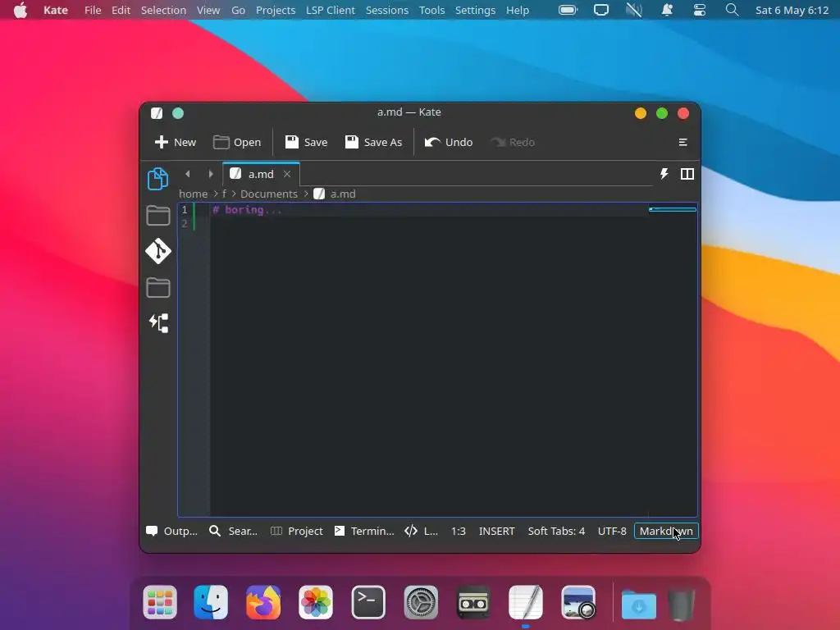
Task: Open the File menu
Action: (93, 10)
